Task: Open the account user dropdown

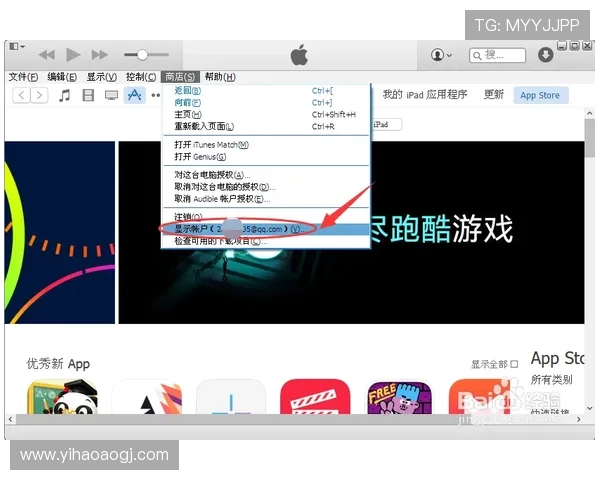Action: point(441,55)
